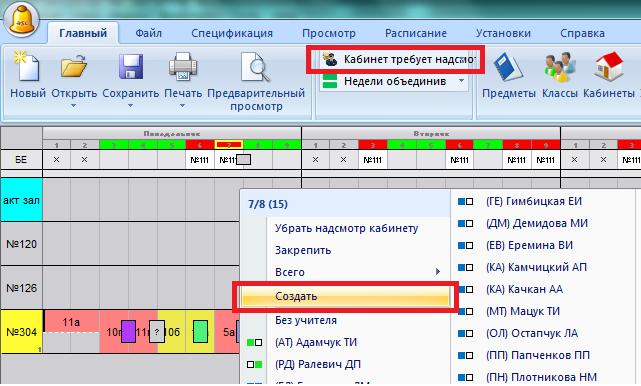Open a timetable with the Открыть folder icon
641x386 pixels.
(74, 67)
